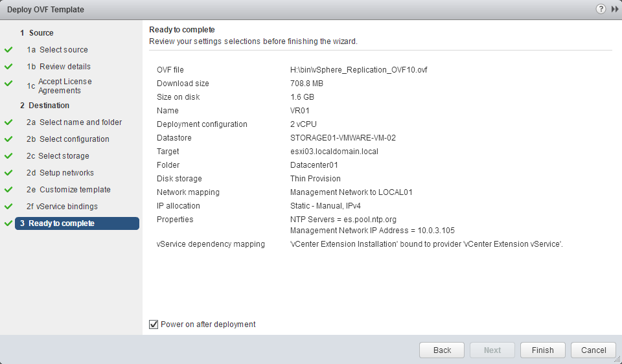Click green checkmark beside Review details
This screenshot has width=622, height=364.
(8, 67)
